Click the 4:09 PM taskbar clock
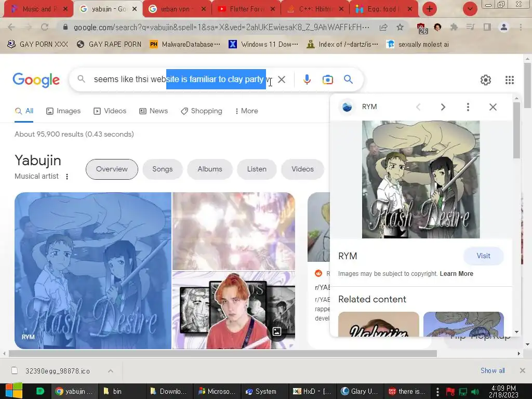This screenshot has width=532, height=399. coord(503,391)
